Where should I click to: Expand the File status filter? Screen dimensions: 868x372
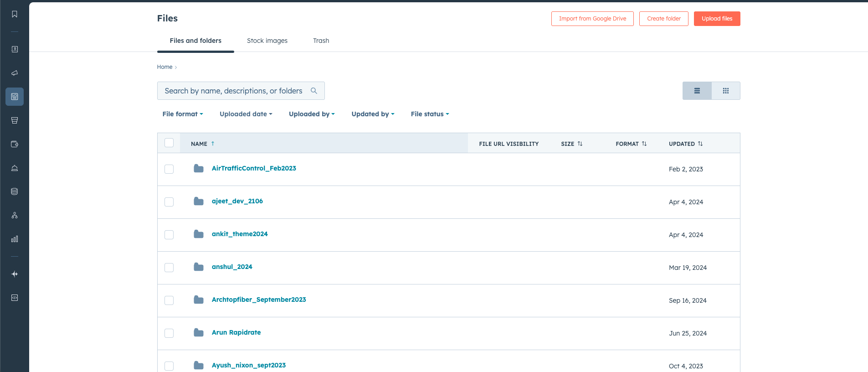point(430,114)
